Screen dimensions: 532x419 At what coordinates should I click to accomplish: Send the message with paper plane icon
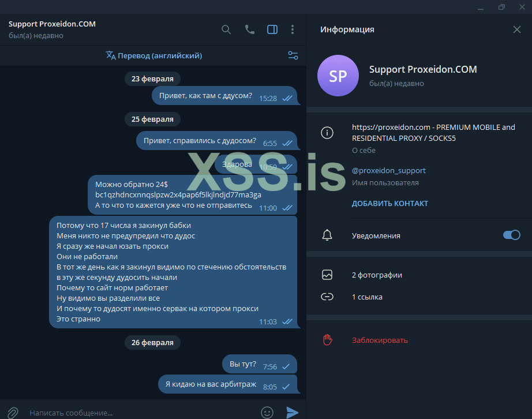pyautogui.click(x=292, y=413)
